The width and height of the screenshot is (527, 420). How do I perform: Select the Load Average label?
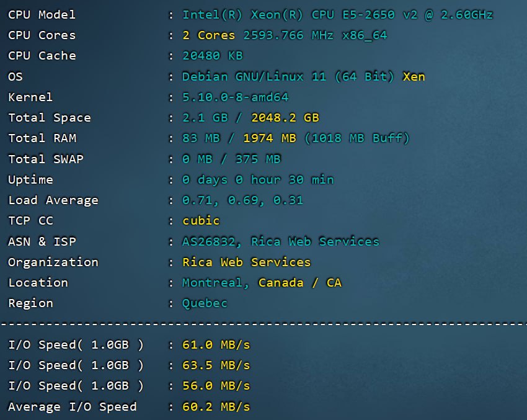pos(53,200)
